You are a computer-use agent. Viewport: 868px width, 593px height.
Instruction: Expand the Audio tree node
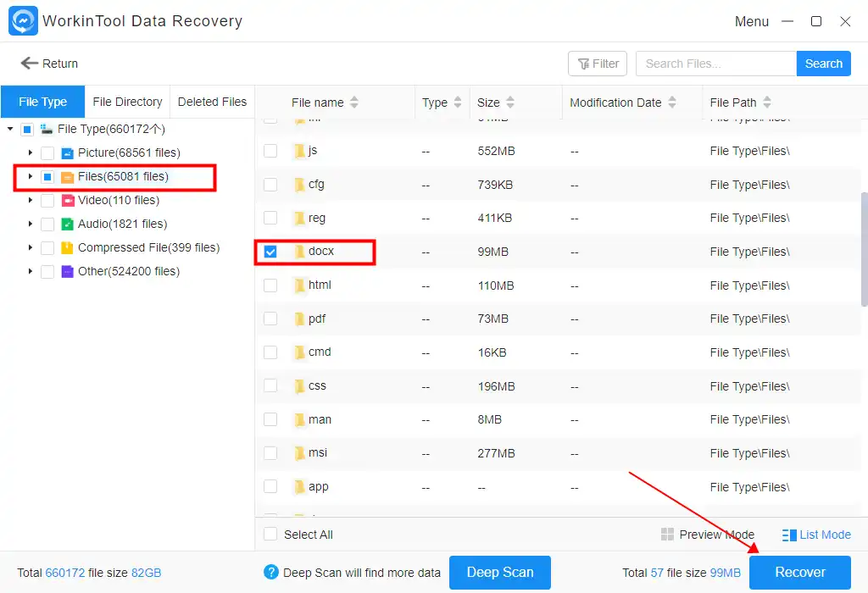click(x=31, y=224)
